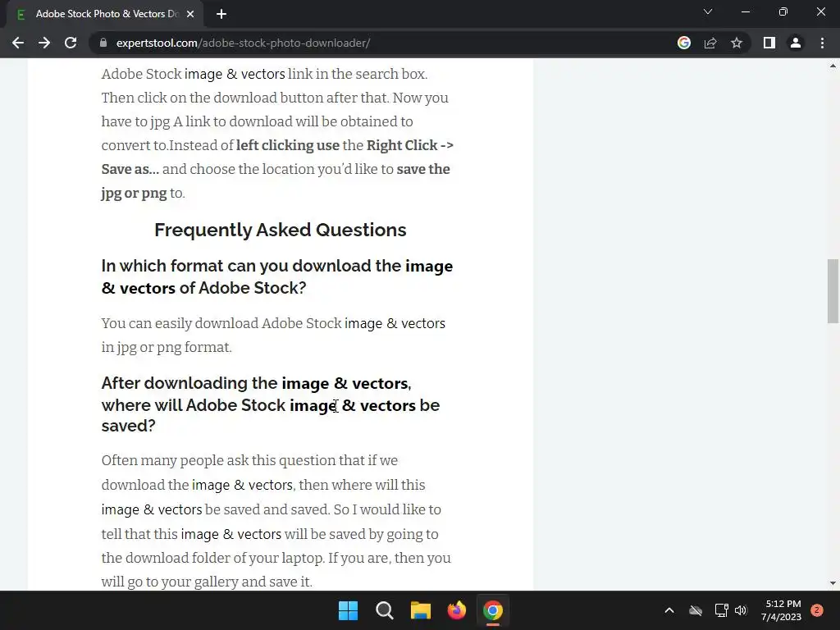This screenshot has height=630, width=840.
Task: Bookmark this page with the star
Action: click(x=737, y=43)
